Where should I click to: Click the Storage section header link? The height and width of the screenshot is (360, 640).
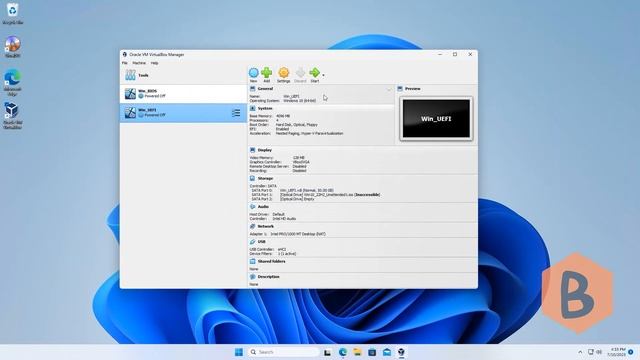[x=265, y=178]
